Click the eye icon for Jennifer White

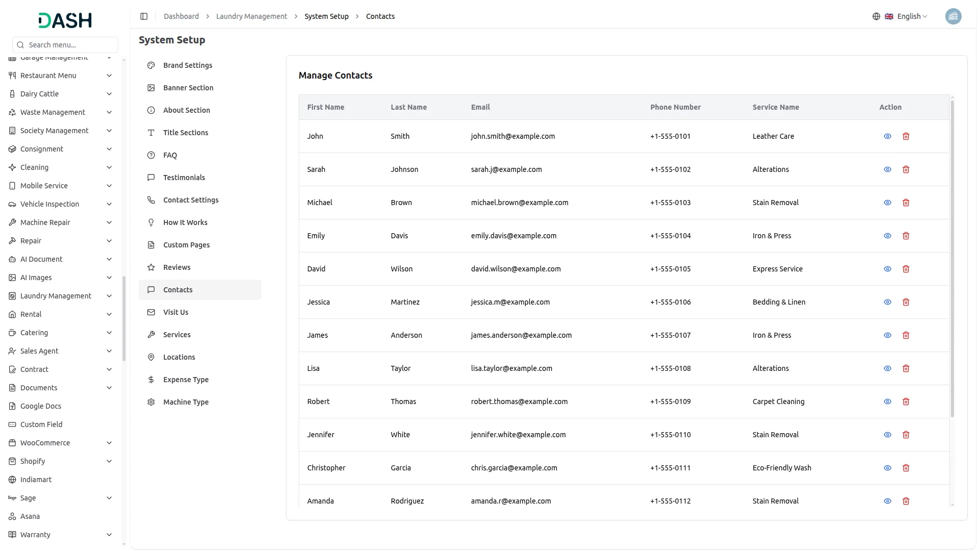click(x=888, y=435)
